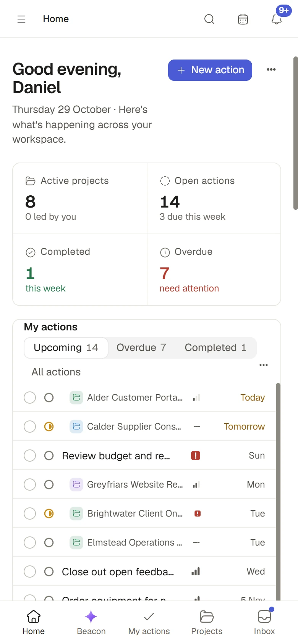Click the Mon due date
Viewport: 298px width, 644px height.
[256, 485]
